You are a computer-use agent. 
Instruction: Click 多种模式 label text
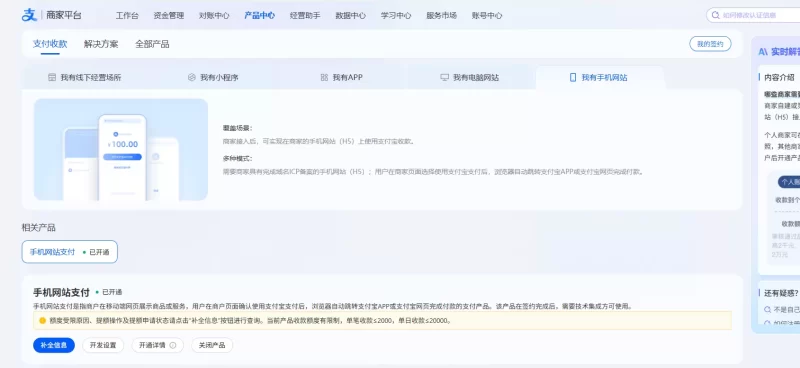[238, 159]
